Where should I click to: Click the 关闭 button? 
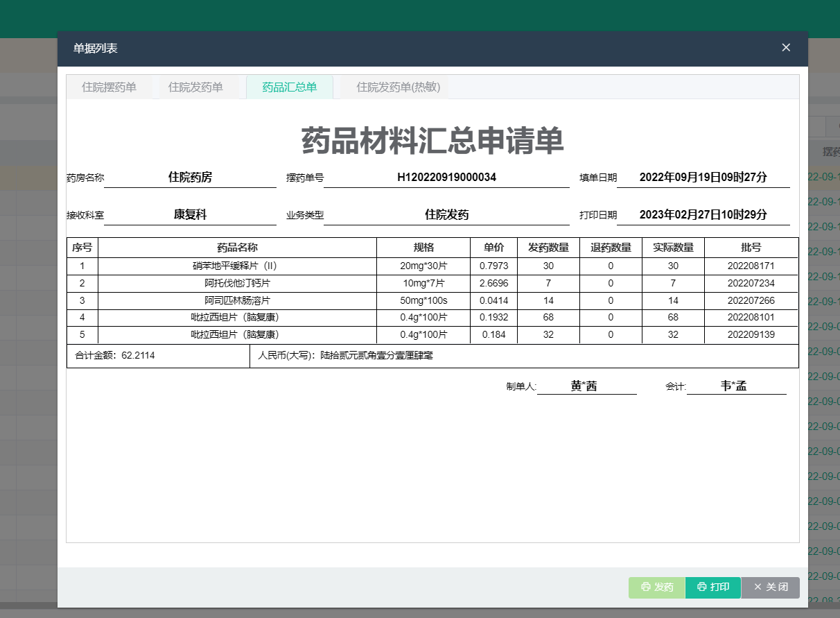coord(771,587)
